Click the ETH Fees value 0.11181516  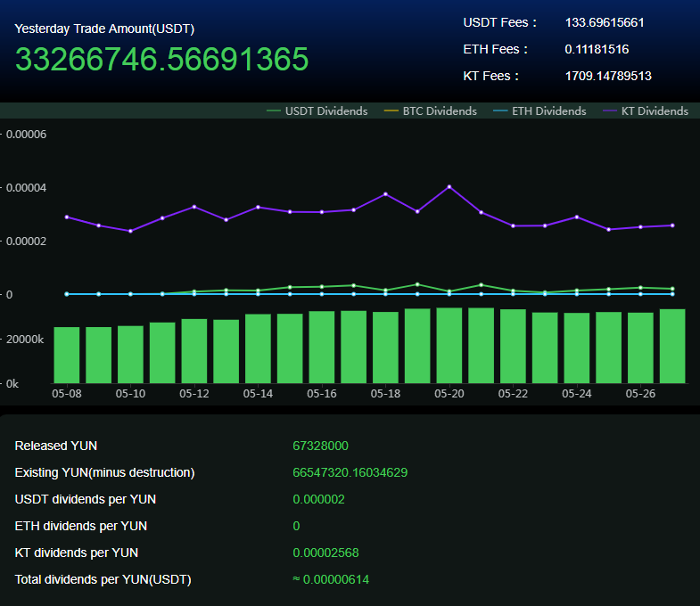click(x=597, y=50)
